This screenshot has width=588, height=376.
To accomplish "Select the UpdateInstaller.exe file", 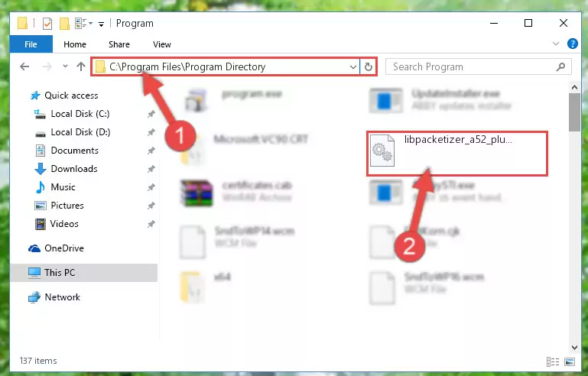I will [440, 100].
